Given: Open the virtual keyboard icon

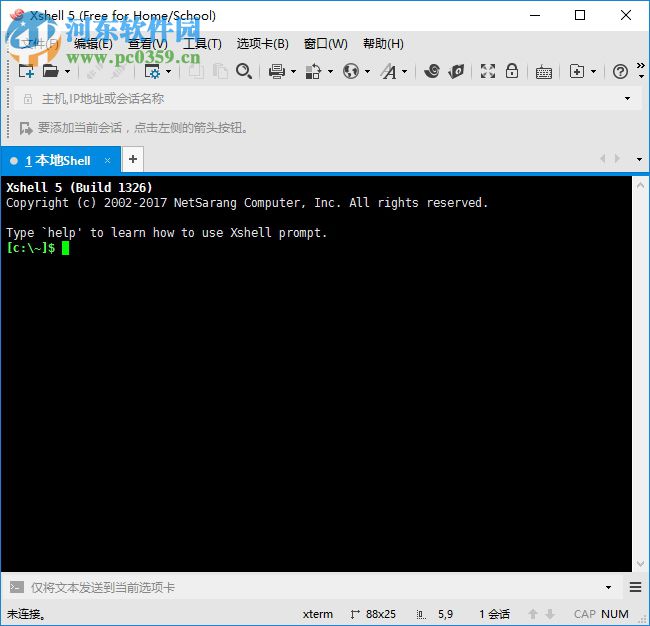Looking at the screenshot, I should coord(543,73).
